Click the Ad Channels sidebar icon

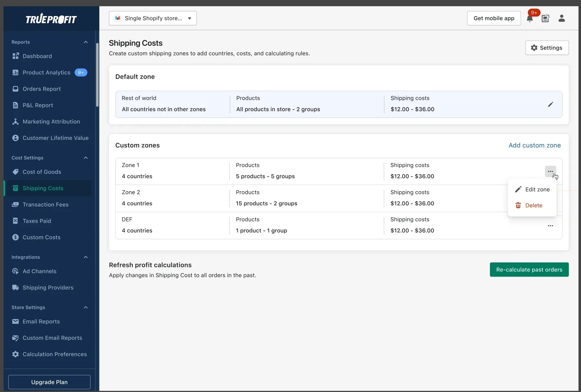coord(15,271)
